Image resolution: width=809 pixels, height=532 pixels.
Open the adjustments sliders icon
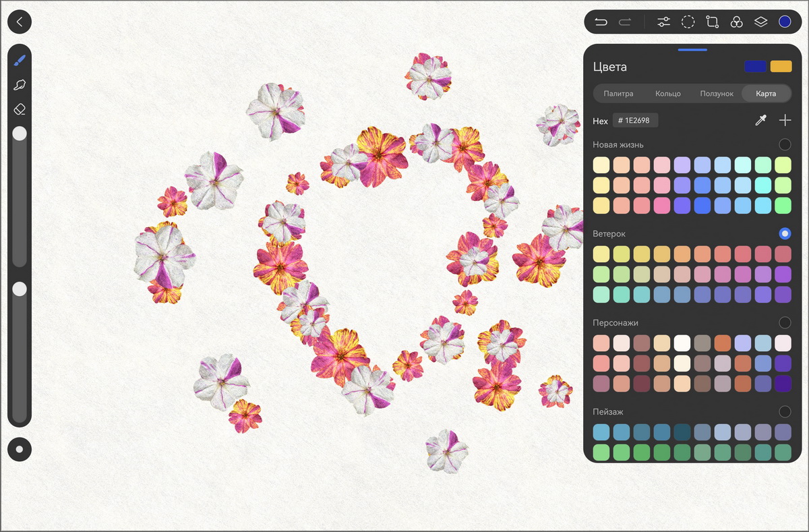pos(664,22)
